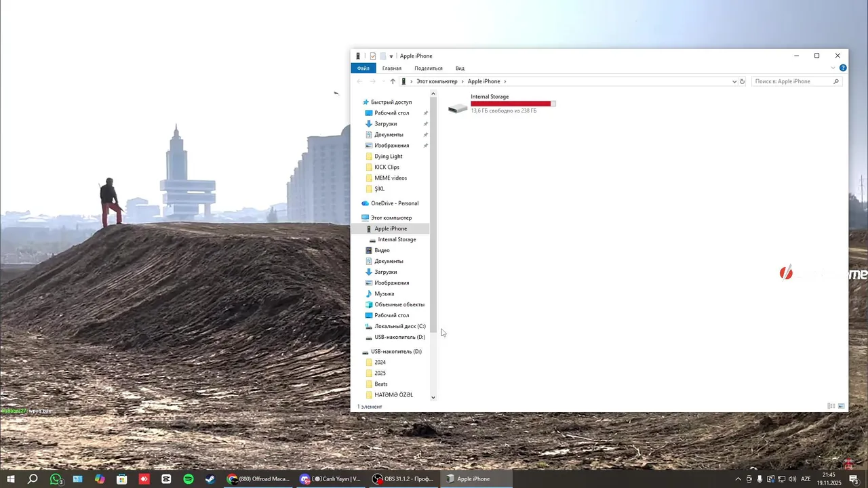The height and width of the screenshot is (488, 868).
Task: Open volume control in system tray
Action: click(792, 479)
